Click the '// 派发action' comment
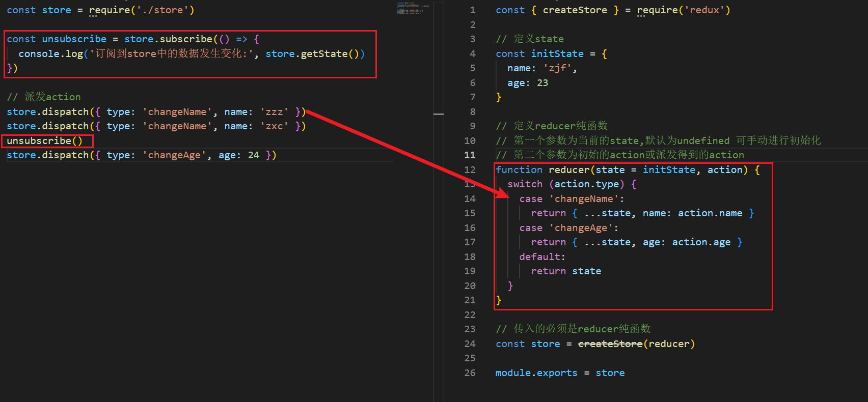 point(44,97)
